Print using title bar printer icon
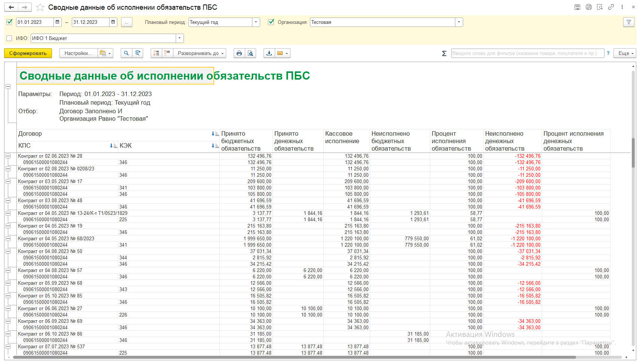The height and width of the screenshot is (364, 643). tap(589, 7)
